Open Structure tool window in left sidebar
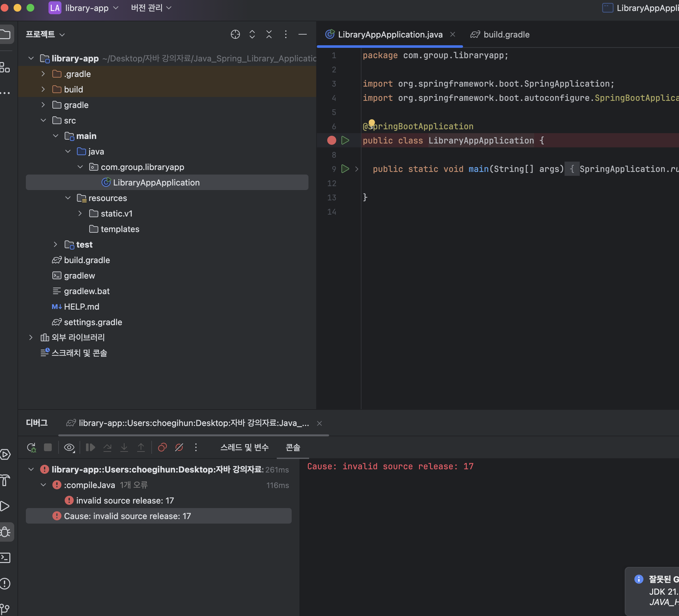 click(x=5, y=67)
